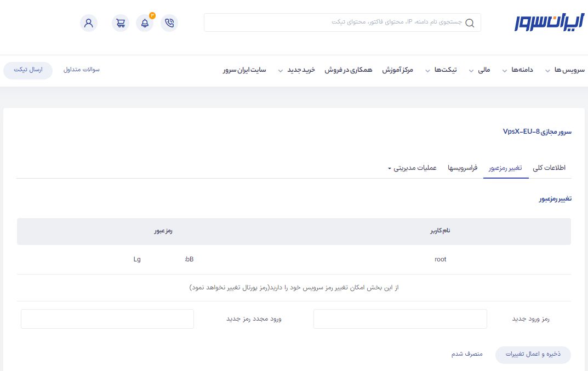Open the سوالات متداول link
This screenshot has width=588, height=371.
coord(82,70)
